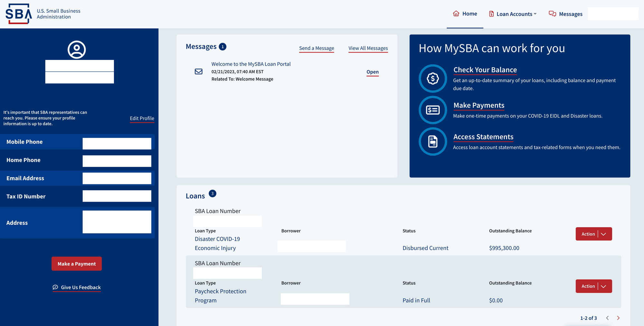Image resolution: width=644 pixels, height=326 pixels.
Task: Click the Make a Payment button
Action: (76, 264)
